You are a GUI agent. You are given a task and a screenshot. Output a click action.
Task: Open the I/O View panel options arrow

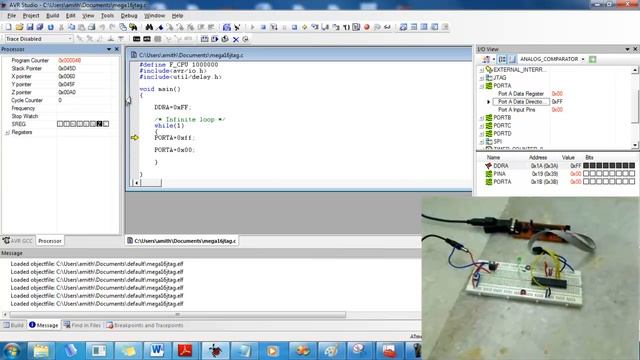tap(627, 49)
